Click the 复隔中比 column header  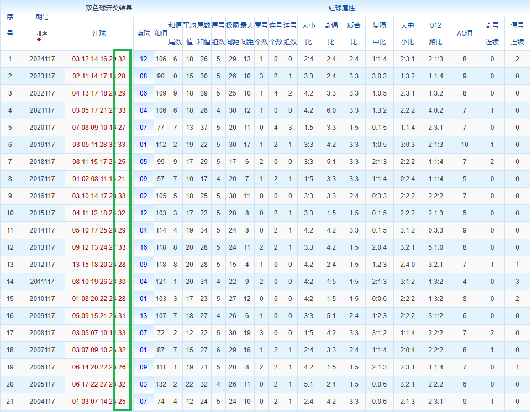[380, 34]
